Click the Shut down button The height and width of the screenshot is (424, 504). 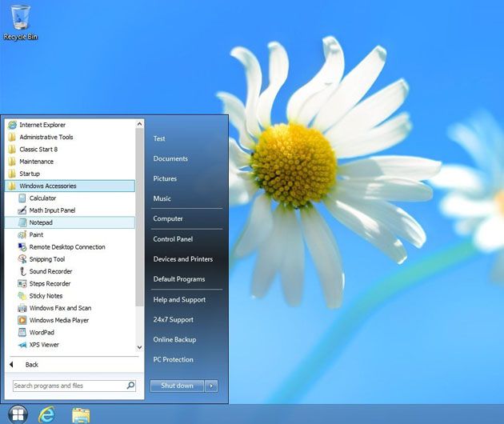177,386
